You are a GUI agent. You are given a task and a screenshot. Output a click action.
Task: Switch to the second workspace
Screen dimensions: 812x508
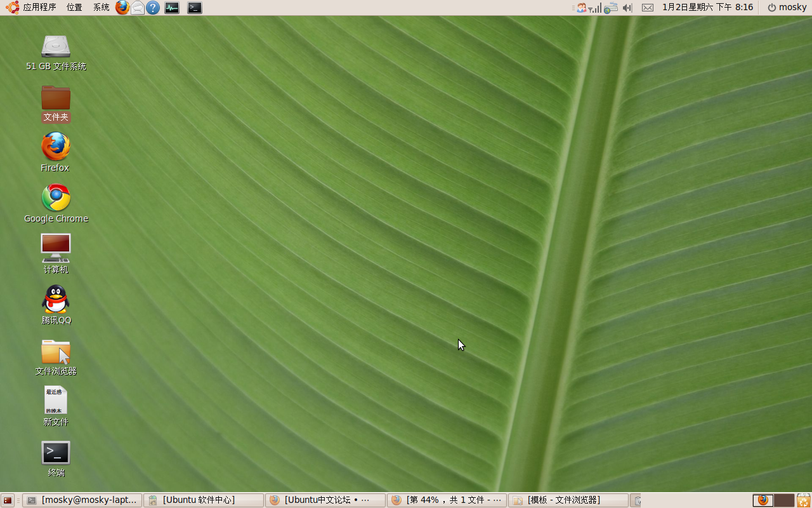tap(784, 500)
